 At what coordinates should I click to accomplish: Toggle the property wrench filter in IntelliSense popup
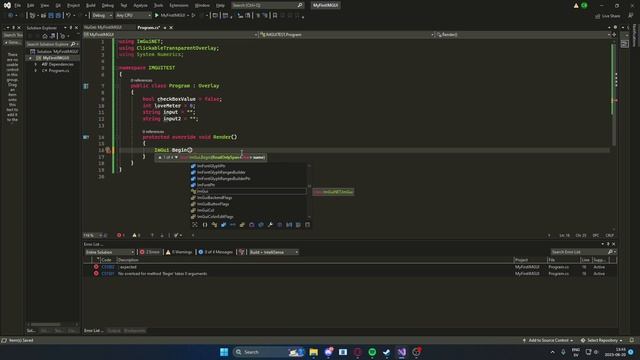[x=270, y=225]
